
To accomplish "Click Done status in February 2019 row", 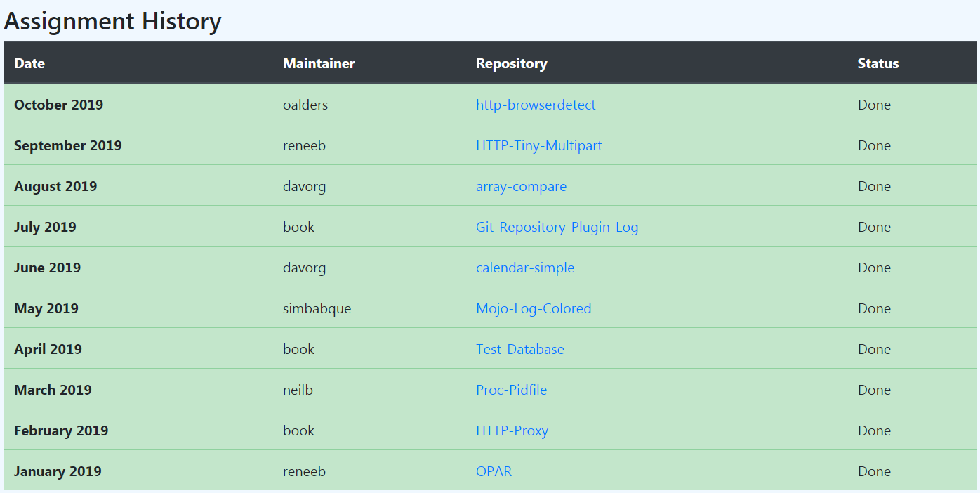I will [874, 430].
